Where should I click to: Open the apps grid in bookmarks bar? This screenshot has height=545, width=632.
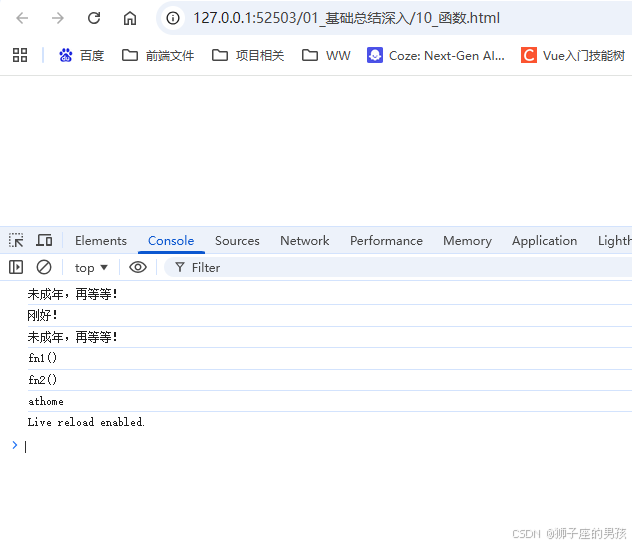coord(20,55)
